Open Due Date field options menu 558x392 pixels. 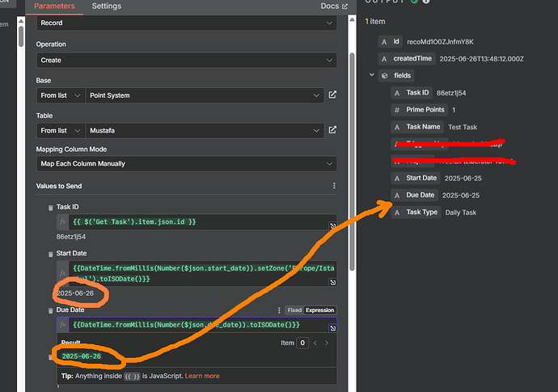(x=279, y=310)
